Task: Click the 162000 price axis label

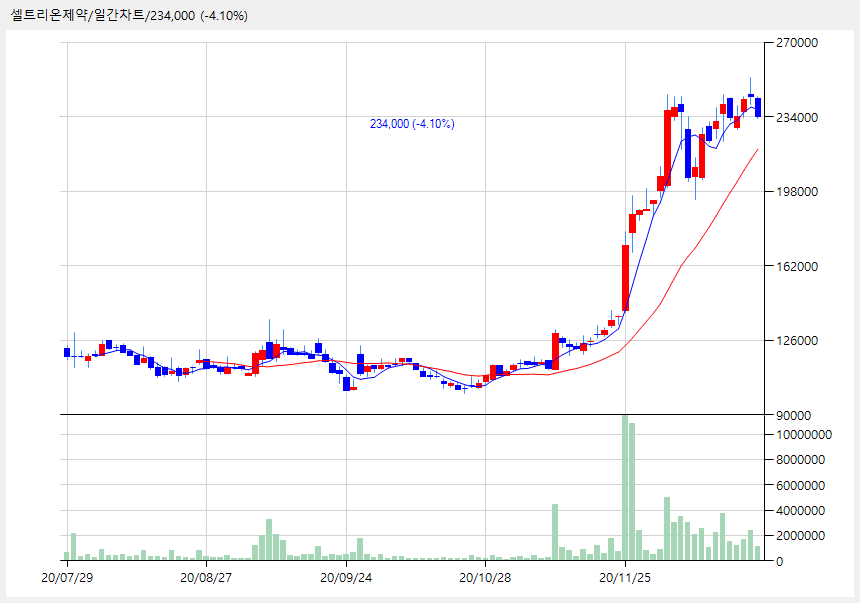Action: 797,266
